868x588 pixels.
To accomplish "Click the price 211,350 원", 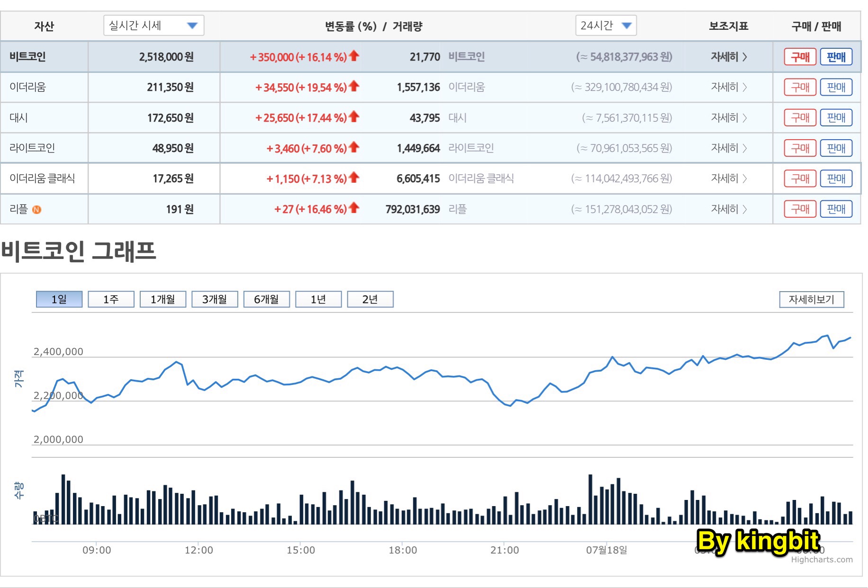I will (170, 87).
